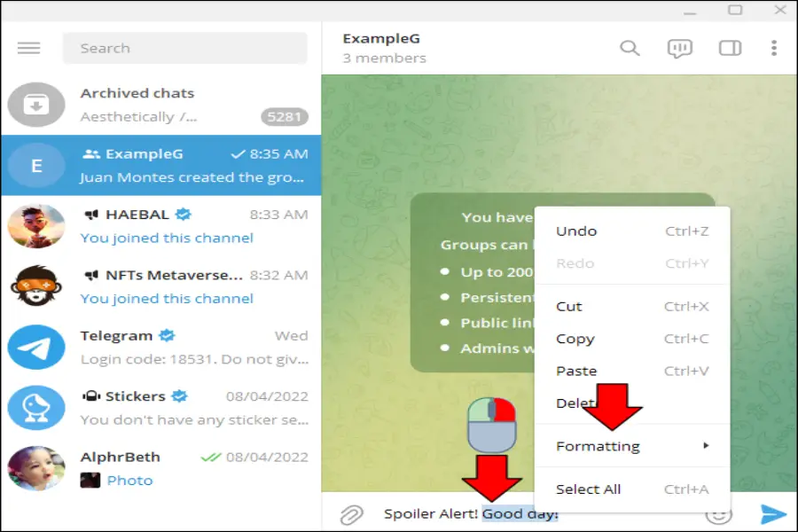
Task: Open the emoji picker smiley icon
Action: (719, 513)
